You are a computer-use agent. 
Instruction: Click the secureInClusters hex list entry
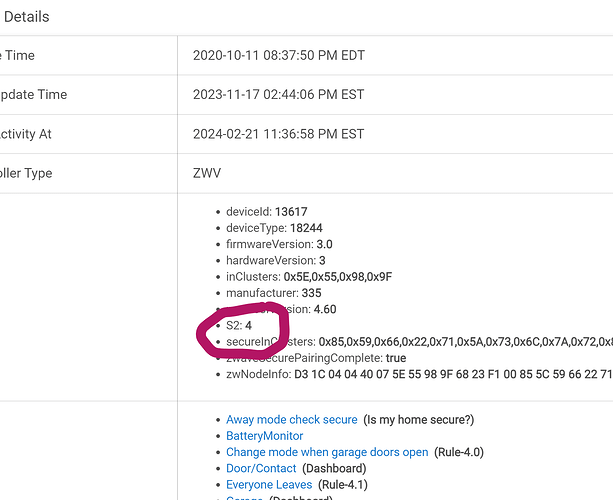click(419, 342)
